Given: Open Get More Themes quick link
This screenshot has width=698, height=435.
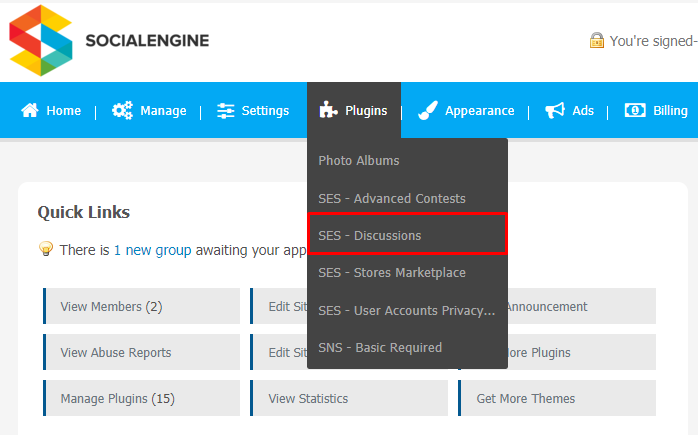Looking at the screenshot, I should 557,398.
